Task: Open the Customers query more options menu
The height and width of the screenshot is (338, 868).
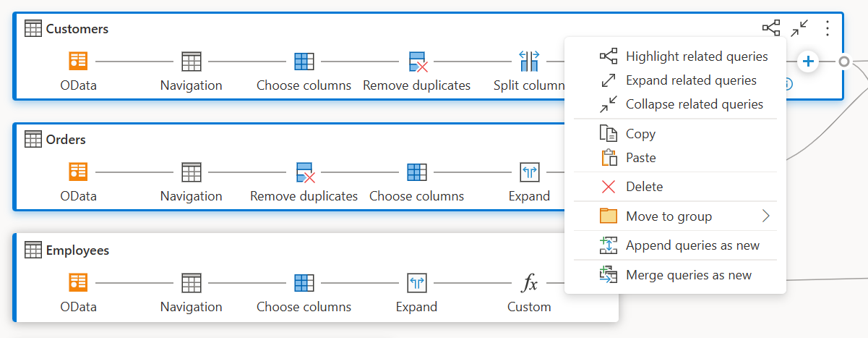Action: click(x=828, y=29)
